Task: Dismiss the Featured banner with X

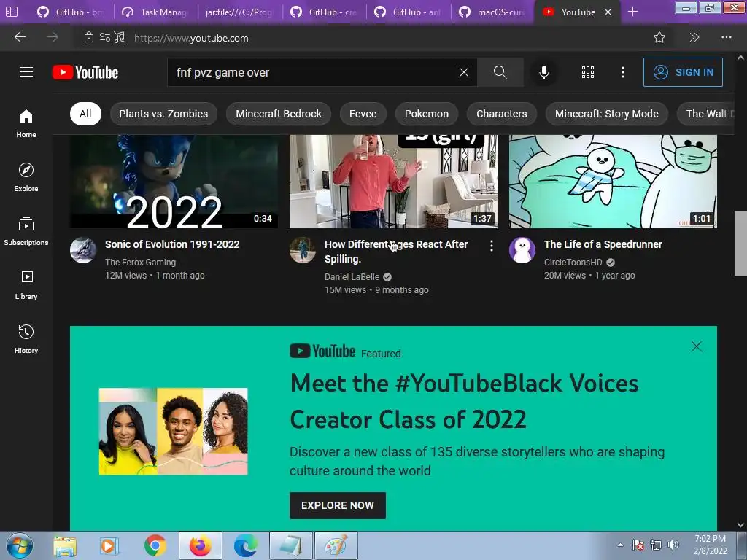Action: (697, 346)
